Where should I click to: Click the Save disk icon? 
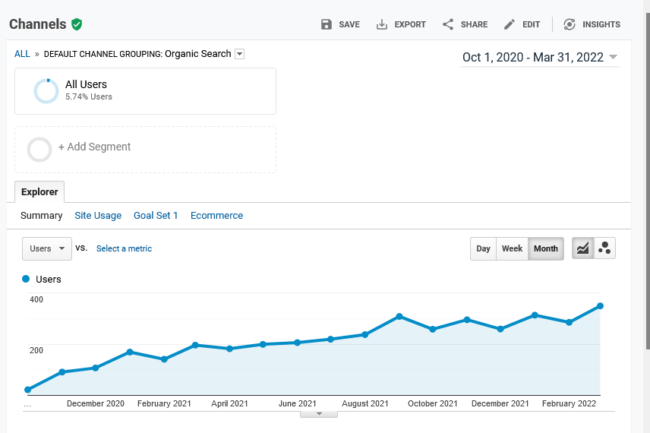[x=326, y=24]
